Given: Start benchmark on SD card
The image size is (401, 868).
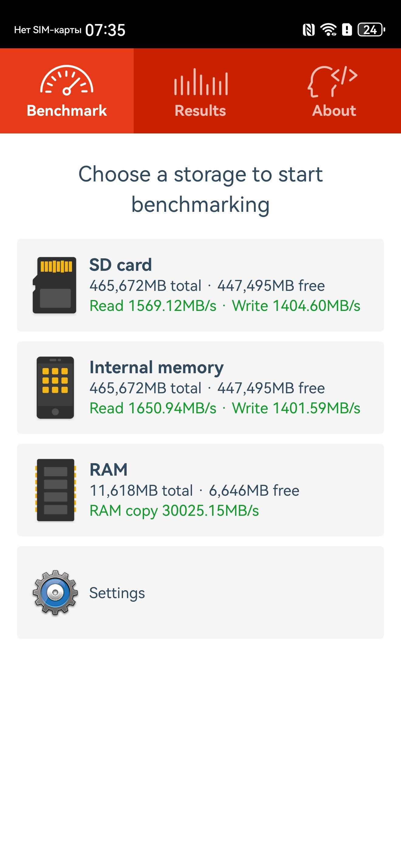Looking at the screenshot, I should tap(121, 265).
